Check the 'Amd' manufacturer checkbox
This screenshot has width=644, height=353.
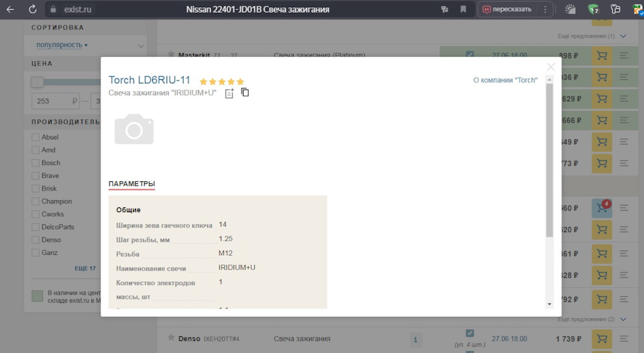pyautogui.click(x=36, y=150)
